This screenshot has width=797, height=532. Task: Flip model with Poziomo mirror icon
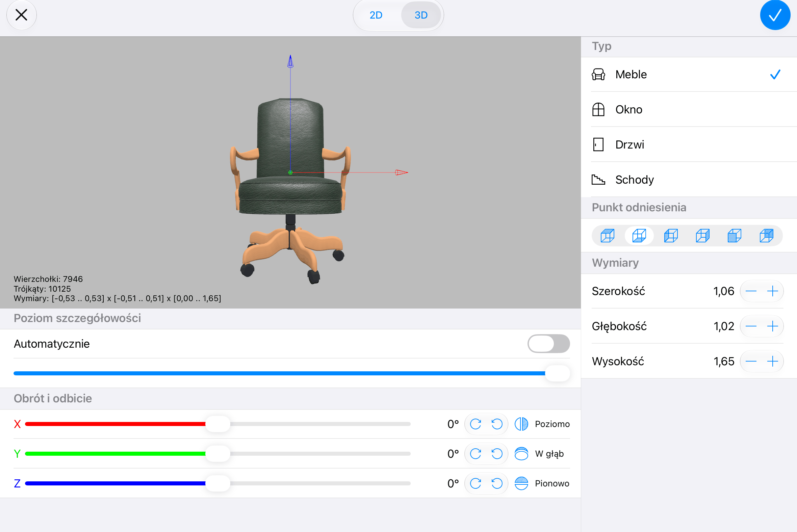(521, 424)
